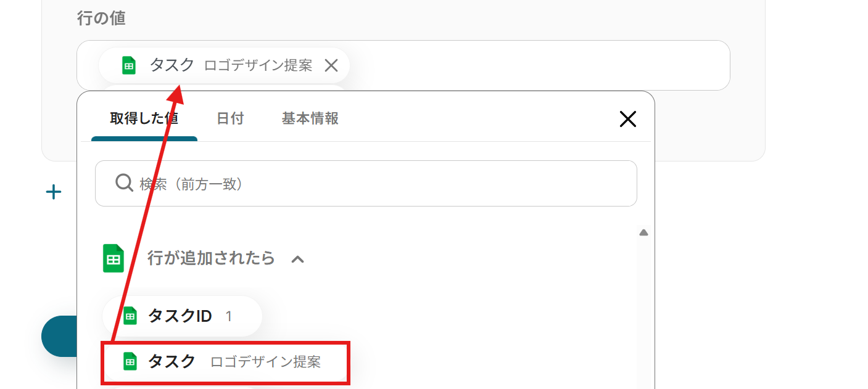868x389 pixels.
Task: Switch to the 取得した値 tab
Action: click(x=144, y=118)
